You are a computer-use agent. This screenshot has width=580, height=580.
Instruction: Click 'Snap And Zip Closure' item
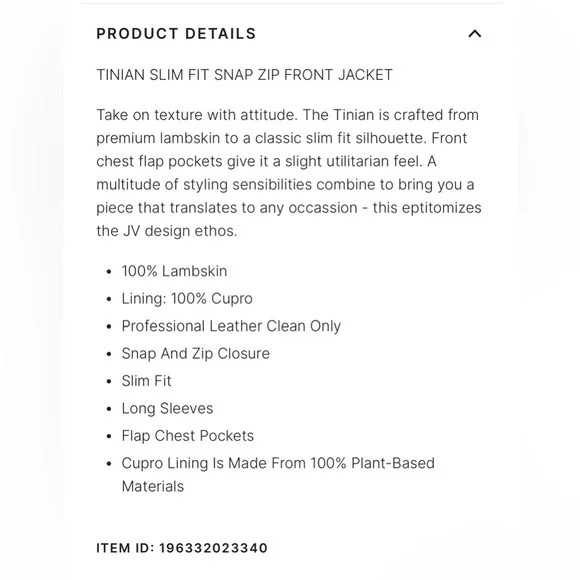196,354
